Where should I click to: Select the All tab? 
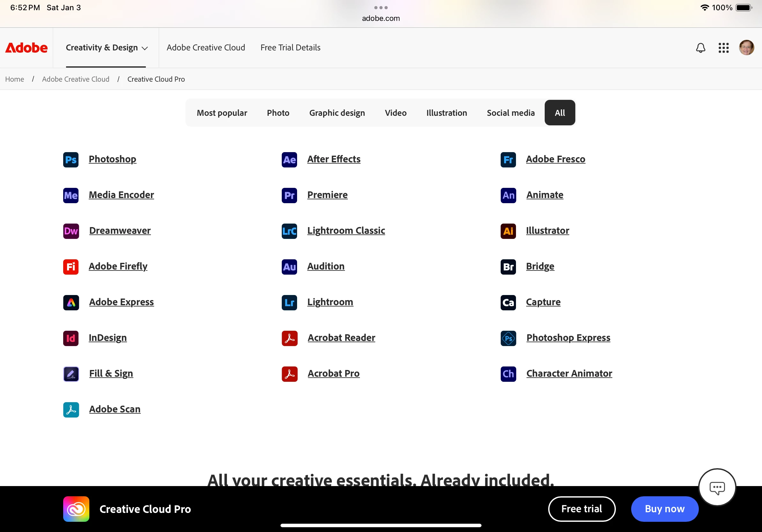point(560,113)
